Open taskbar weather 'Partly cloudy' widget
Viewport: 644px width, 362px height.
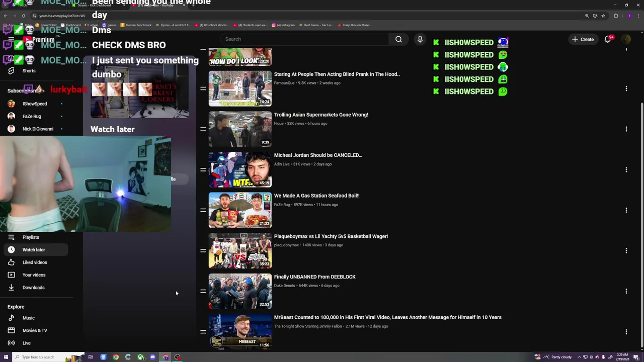pyautogui.click(x=553, y=357)
